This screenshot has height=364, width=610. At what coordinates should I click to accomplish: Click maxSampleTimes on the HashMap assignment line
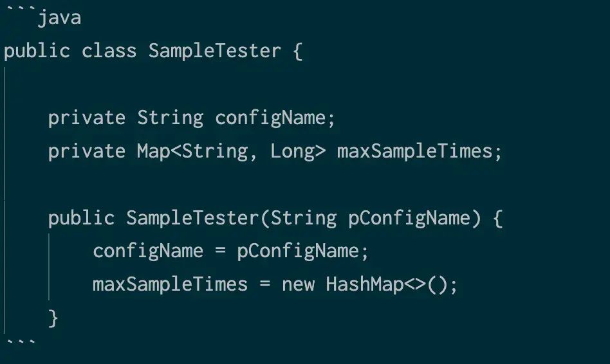(x=170, y=284)
